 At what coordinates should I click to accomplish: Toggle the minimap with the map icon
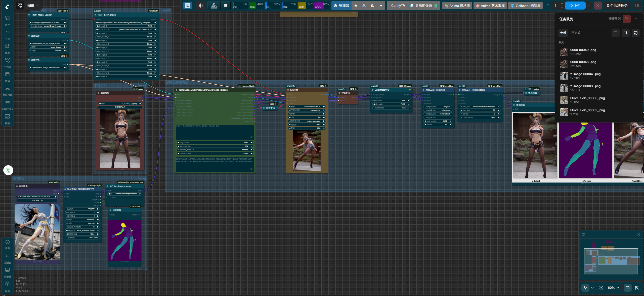628,288
